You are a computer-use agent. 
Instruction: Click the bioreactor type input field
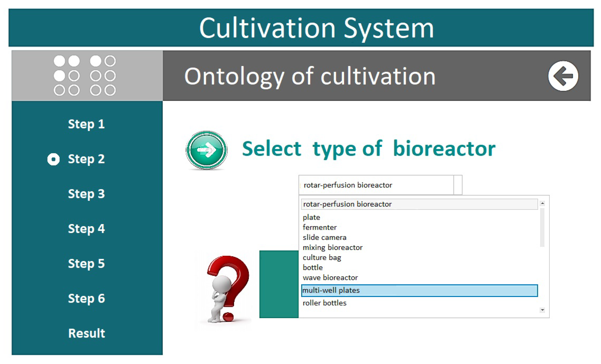tap(376, 185)
